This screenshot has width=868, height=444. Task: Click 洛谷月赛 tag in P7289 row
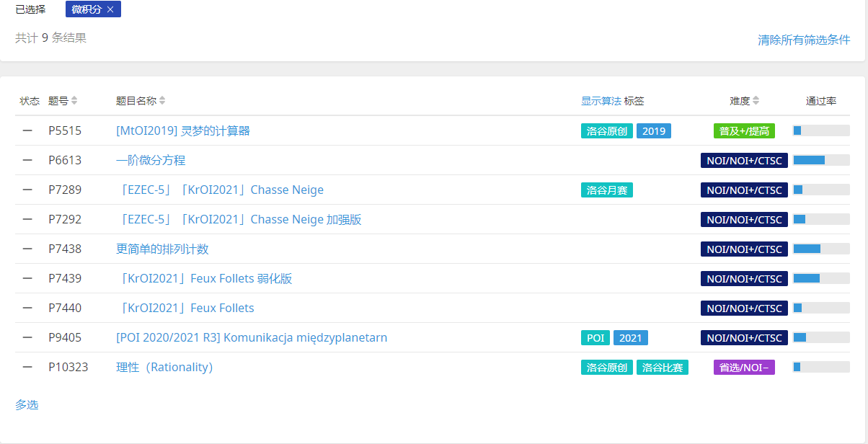[607, 190]
